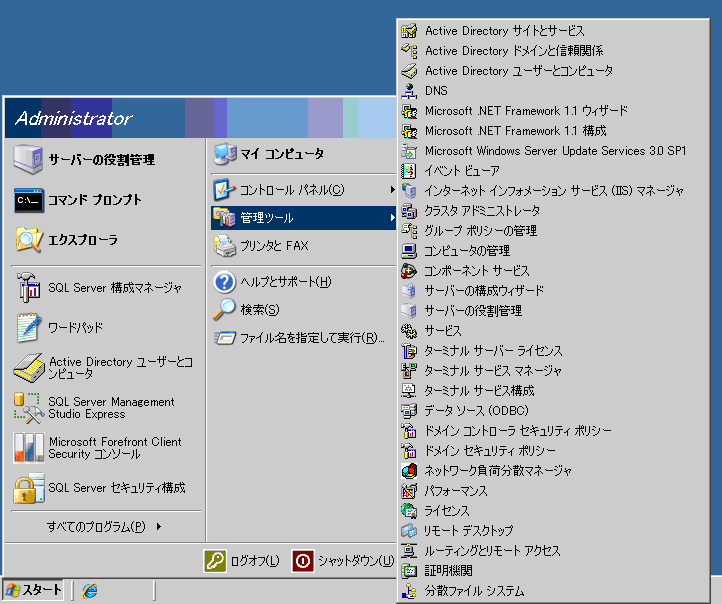The height and width of the screenshot is (604, 722).
Task: Click the スタート button
Action: coord(33,590)
